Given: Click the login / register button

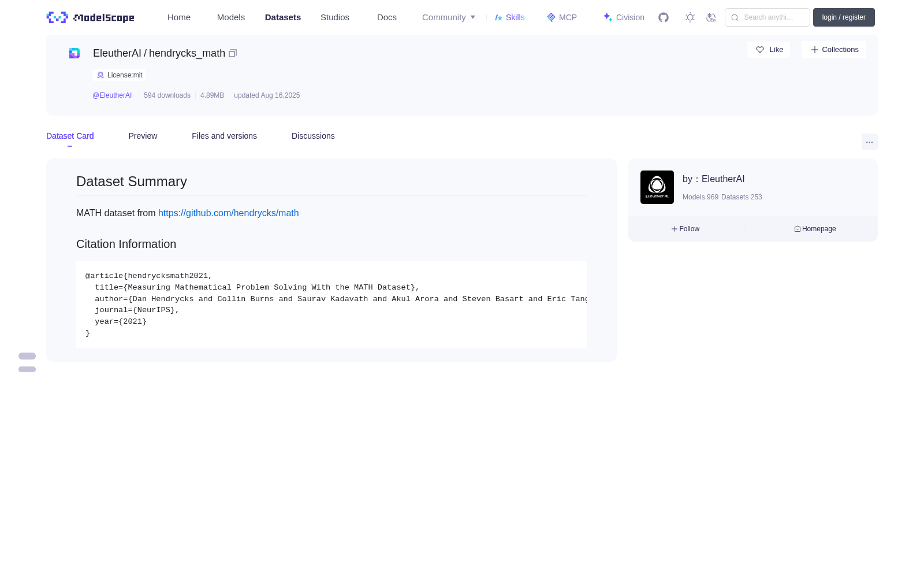Looking at the screenshot, I should click(844, 17).
